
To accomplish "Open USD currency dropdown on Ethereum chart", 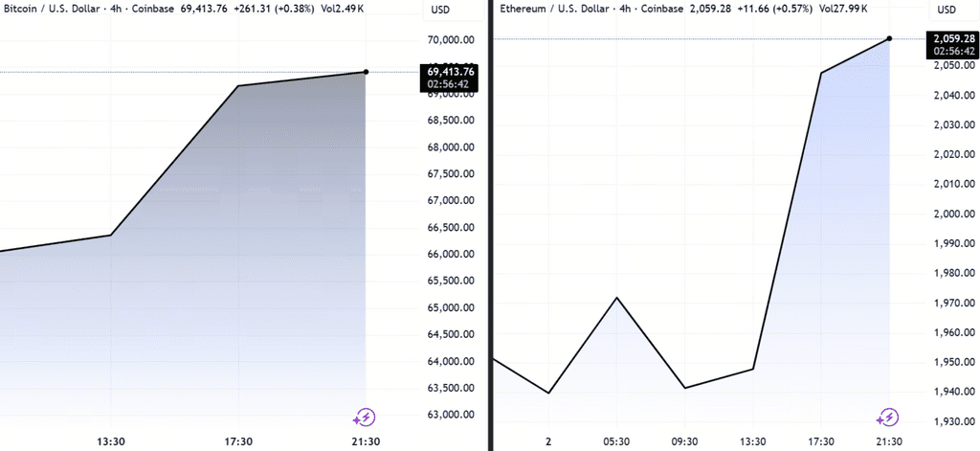I will 947,10.
